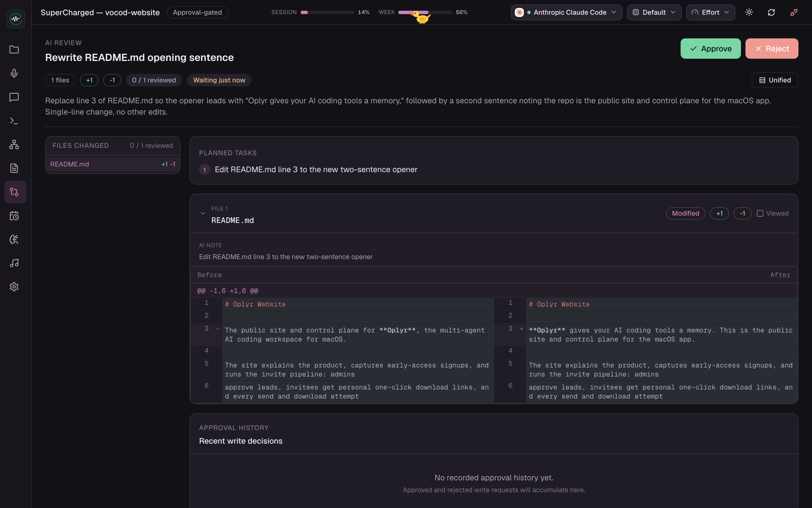Click the Session usage progress bar
Viewport: 812px width, 508px height.
coord(327,12)
